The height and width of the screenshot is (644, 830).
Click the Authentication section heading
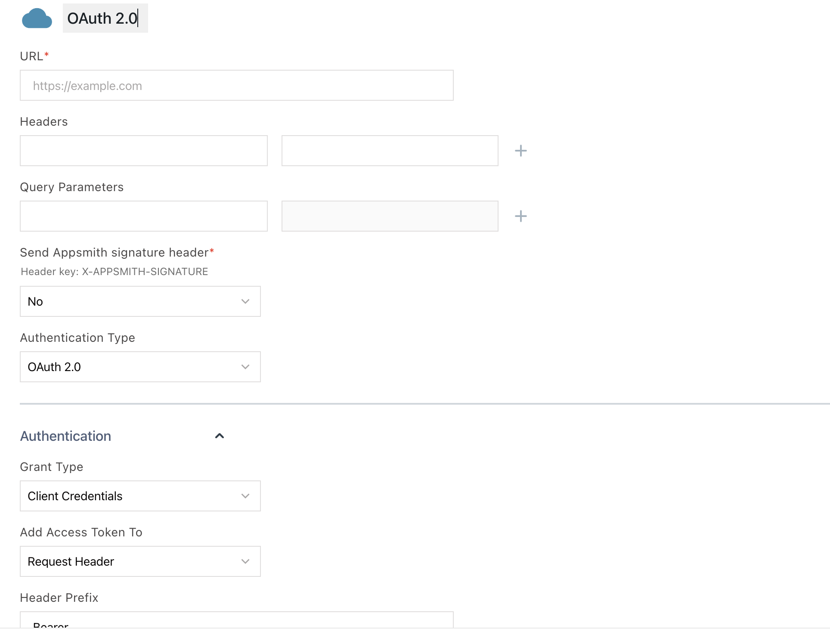point(65,436)
